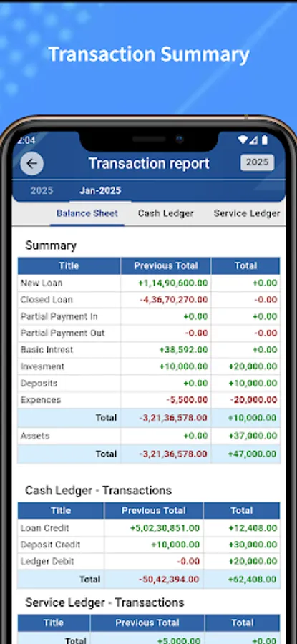The height and width of the screenshot is (644, 297).
Task: Click the +20,000.00 Invesment total
Action: coord(253,366)
